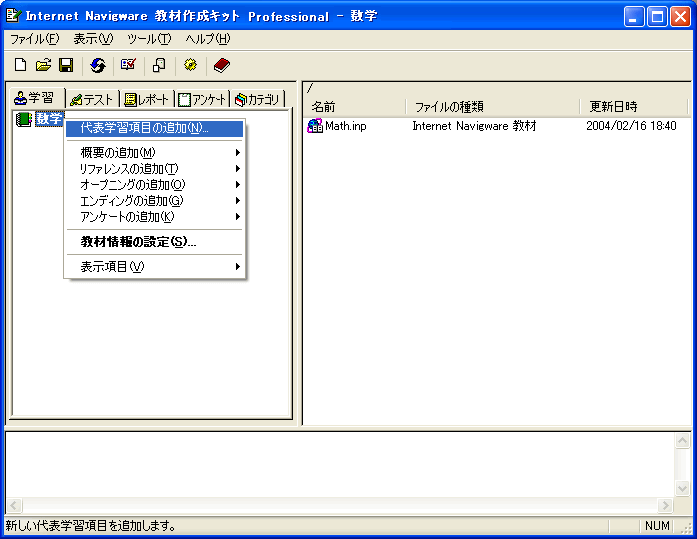This screenshot has width=697, height=539.
Task: Click the 2004/02/16 18:40 date cell
Action: coord(631,126)
